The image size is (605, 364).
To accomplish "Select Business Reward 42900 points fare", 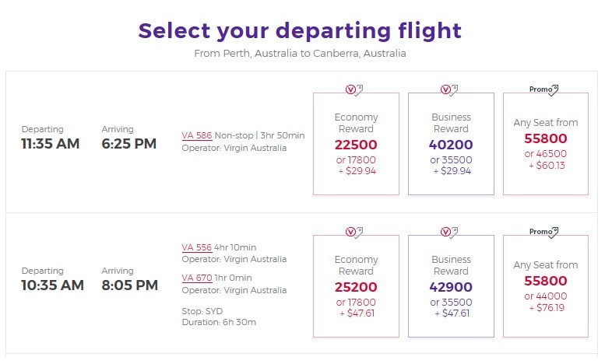I will tap(451, 286).
